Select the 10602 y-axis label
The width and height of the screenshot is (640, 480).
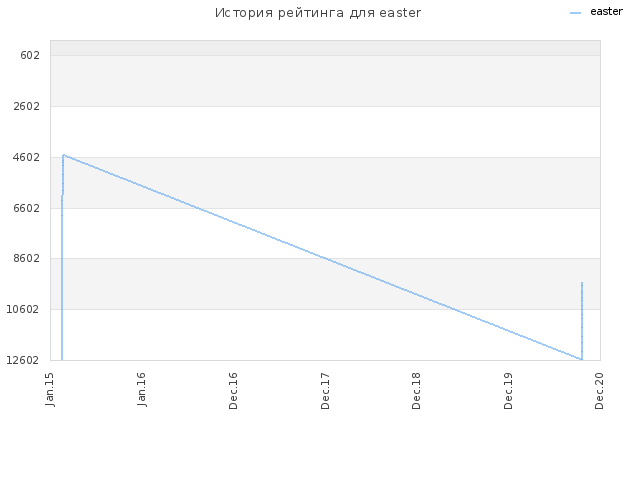23,309
